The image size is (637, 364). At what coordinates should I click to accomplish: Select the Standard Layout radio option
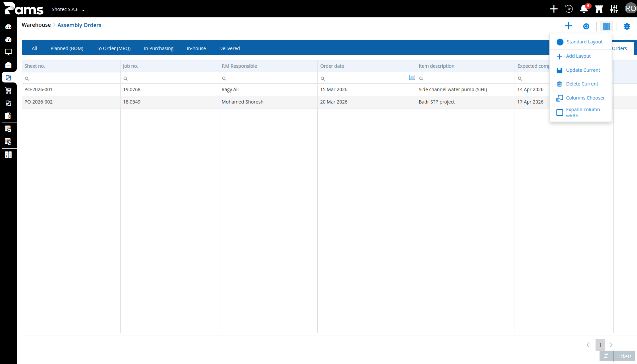point(560,42)
